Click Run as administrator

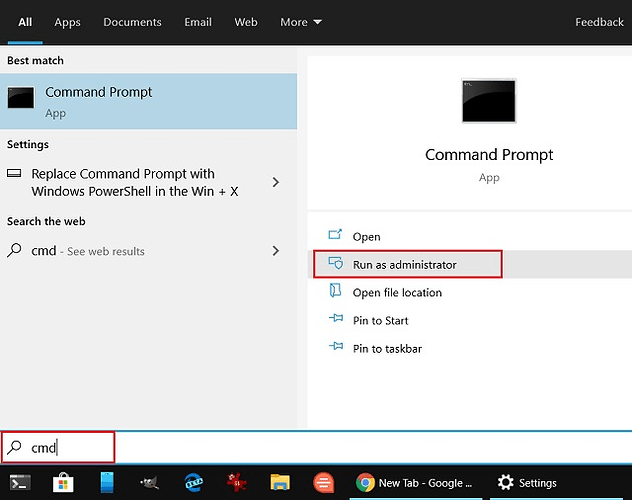pos(404,265)
